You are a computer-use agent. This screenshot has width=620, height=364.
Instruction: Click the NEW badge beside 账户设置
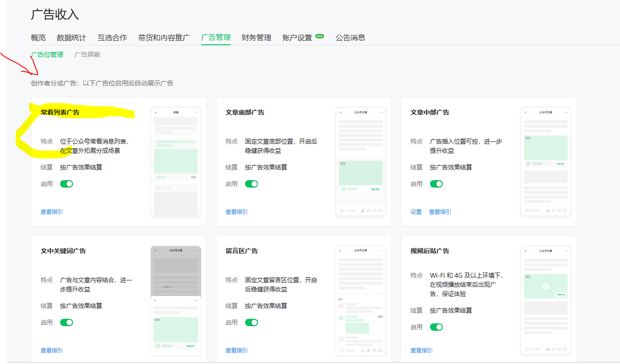tap(319, 36)
